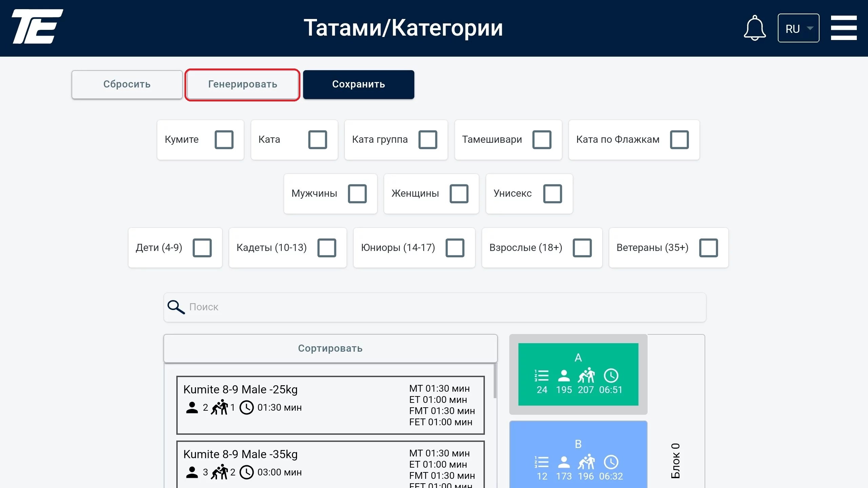The image size is (868, 488).
Task: Click fights icon in Kumite -25kg card
Action: click(219, 407)
